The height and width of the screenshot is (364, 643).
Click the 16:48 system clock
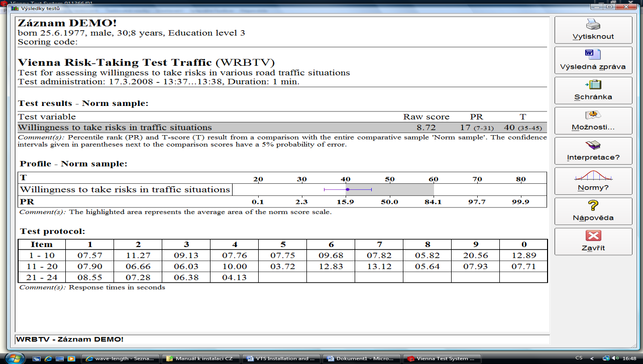(629, 358)
